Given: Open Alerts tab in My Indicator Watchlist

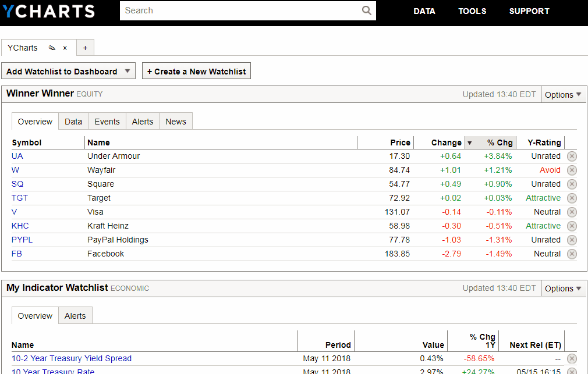Looking at the screenshot, I should [75, 315].
